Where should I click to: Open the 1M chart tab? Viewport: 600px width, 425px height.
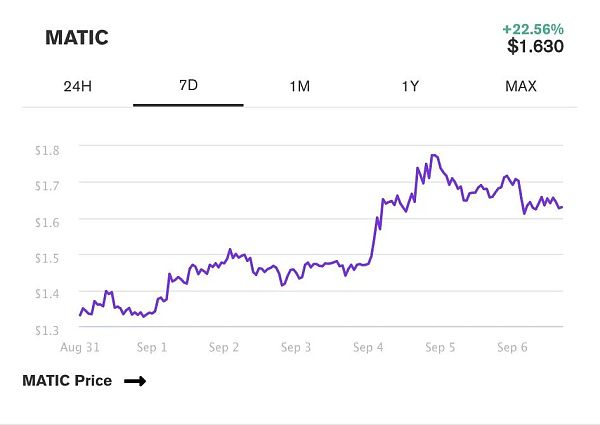pos(299,86)
